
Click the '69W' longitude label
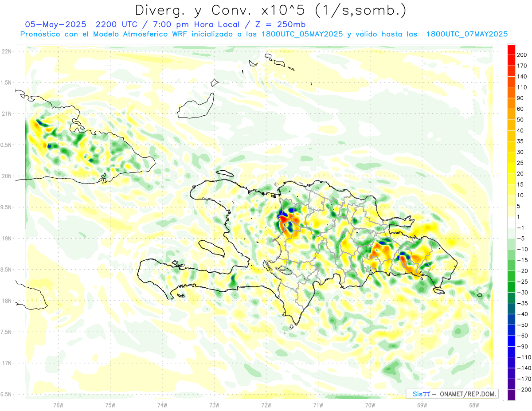(422, 405)
